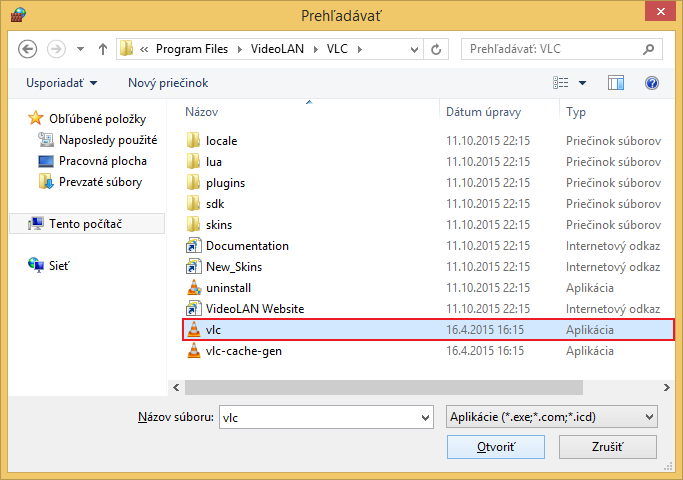Select the skins folder icon
Image resolution: width=683 pixels, height=480 pixels.
click(193, 224)
